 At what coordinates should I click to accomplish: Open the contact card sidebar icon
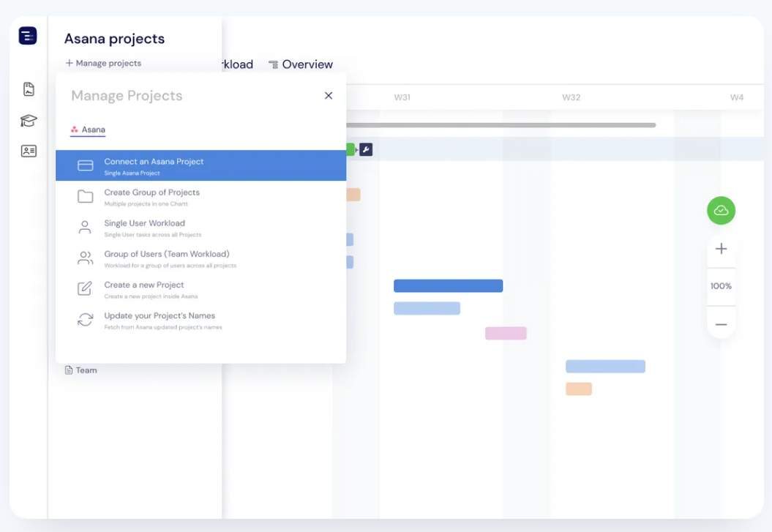(x=29, y=151)
